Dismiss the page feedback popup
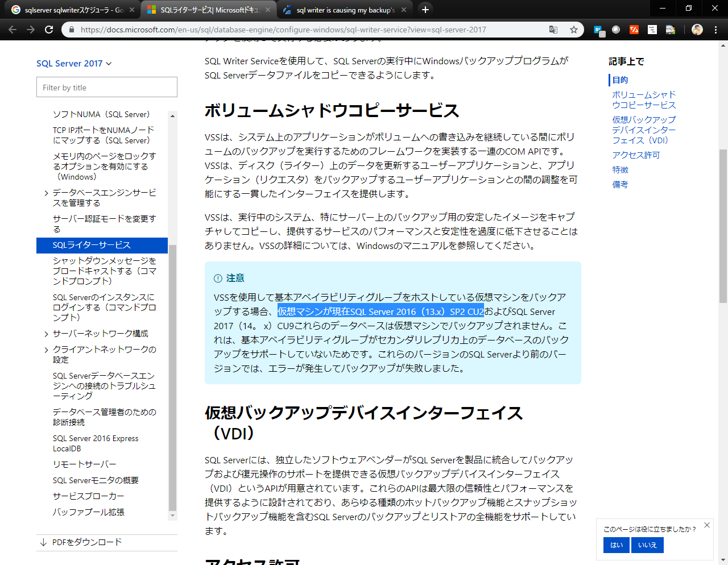The image size is (728, 565). click(x=707, y=525)
